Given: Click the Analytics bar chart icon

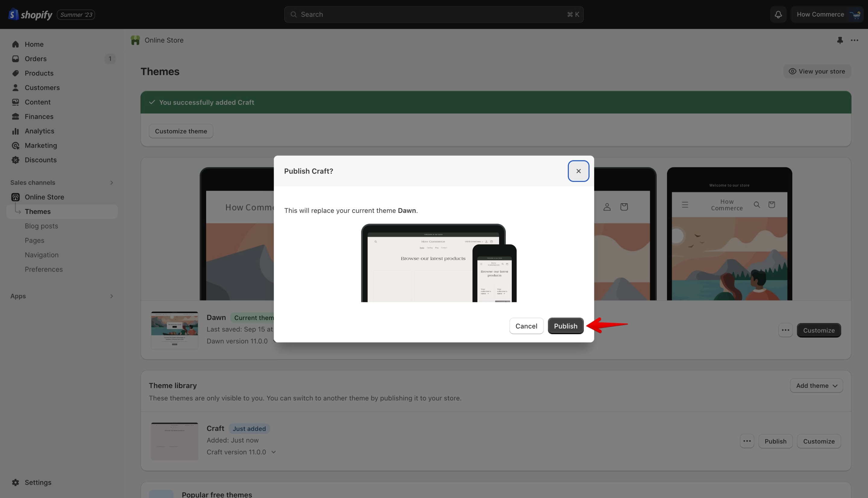Looking at the screenshot, I should (15, 131).
